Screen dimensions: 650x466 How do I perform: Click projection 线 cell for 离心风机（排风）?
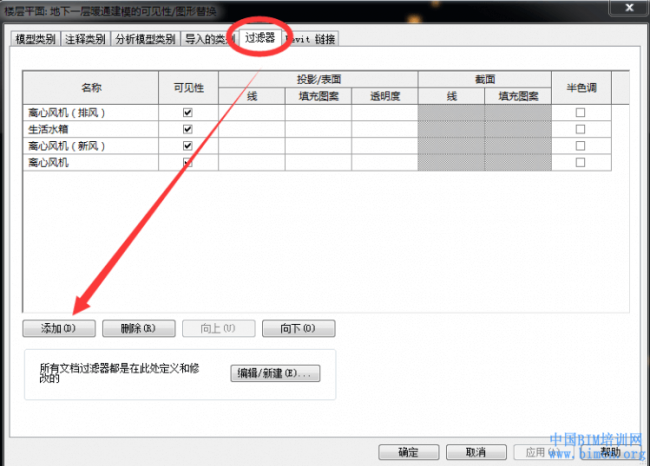[x=252, y=112]
